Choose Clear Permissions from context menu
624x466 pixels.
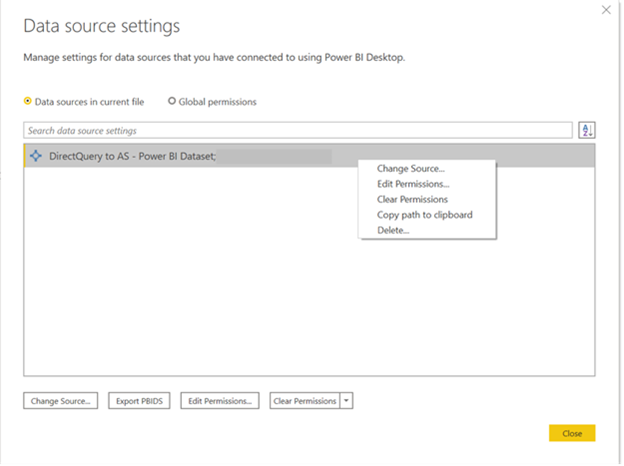pos(412,199)
